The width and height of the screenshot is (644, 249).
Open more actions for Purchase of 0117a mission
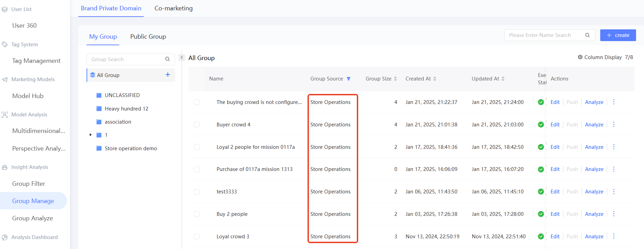click(614, 169)
